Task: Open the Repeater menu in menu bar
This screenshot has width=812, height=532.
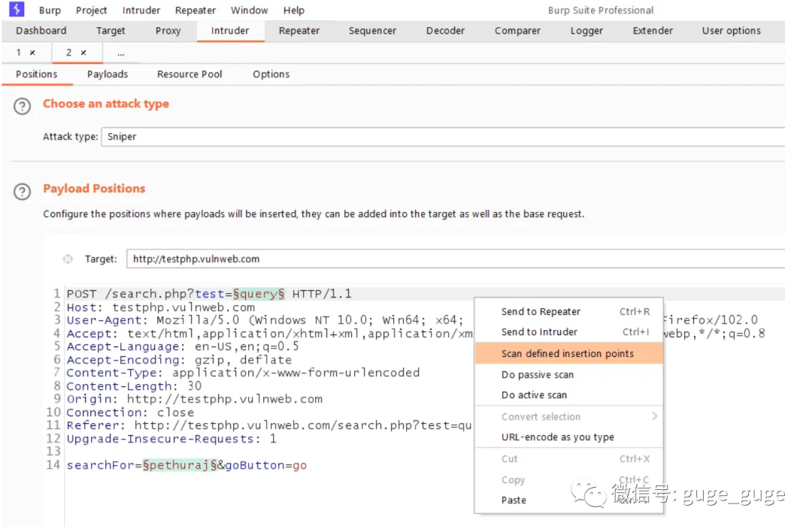Action: tap(195, 11)
